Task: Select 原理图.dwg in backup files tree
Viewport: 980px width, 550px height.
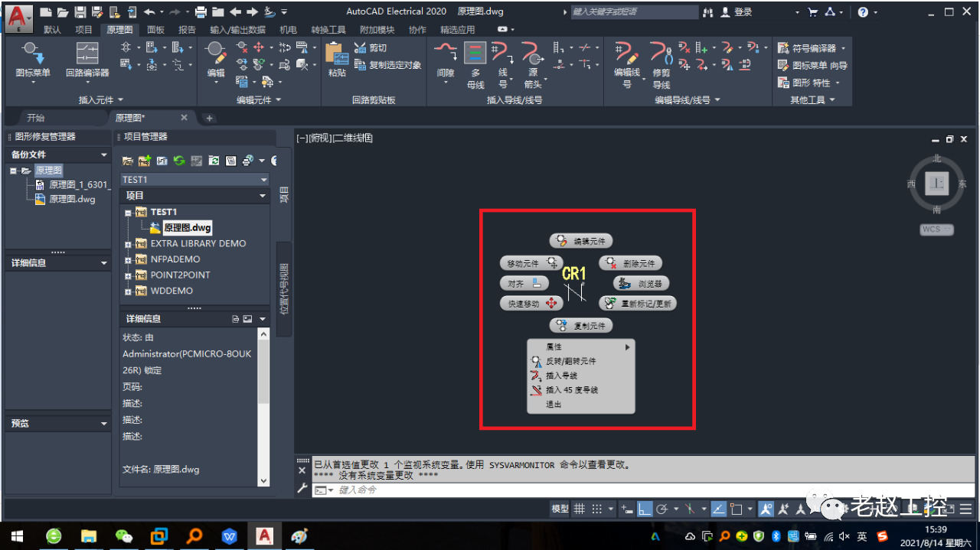Action: point(72,199)
